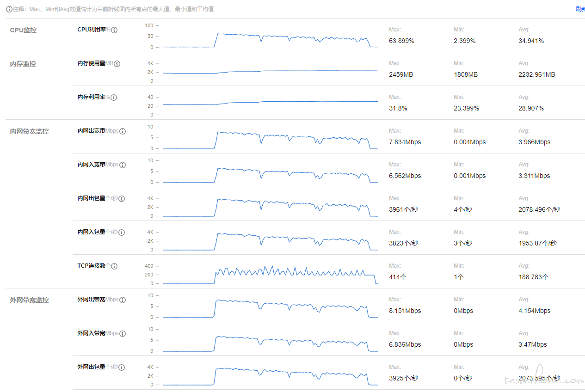Click info icon next to 内网入包量
This screenshot has height=392, width=585.
tap(122, 233)
